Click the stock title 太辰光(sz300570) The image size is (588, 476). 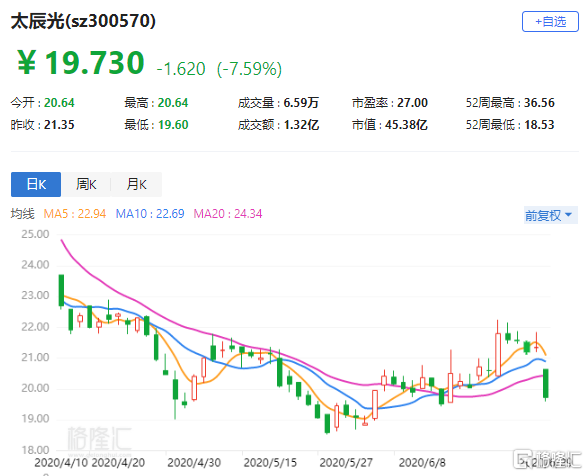83,21
